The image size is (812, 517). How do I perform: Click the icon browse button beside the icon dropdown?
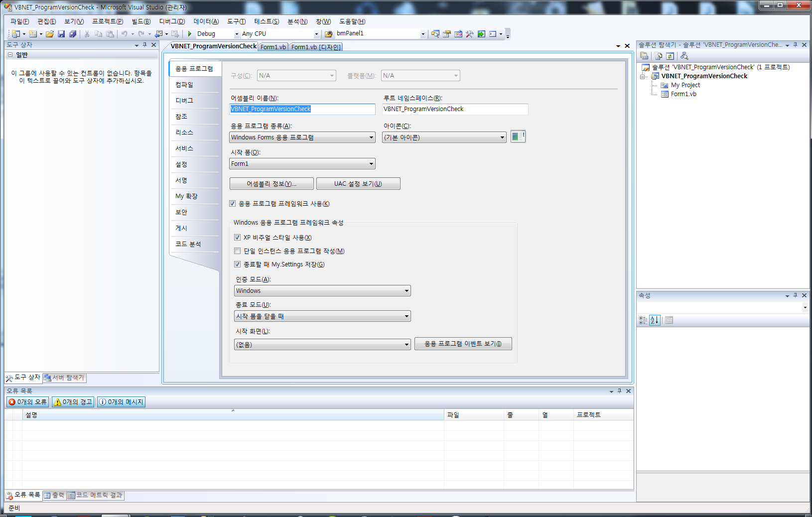518,136
